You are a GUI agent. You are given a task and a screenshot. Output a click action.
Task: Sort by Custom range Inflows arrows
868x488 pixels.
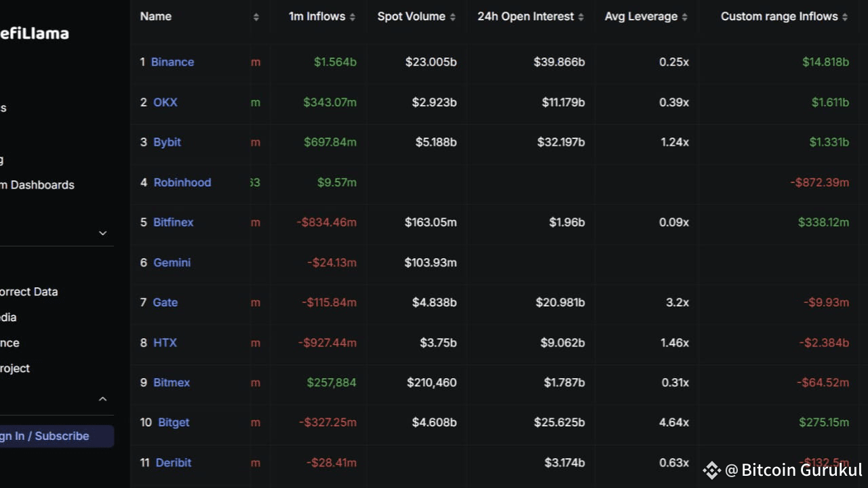[x=845, y=17]
